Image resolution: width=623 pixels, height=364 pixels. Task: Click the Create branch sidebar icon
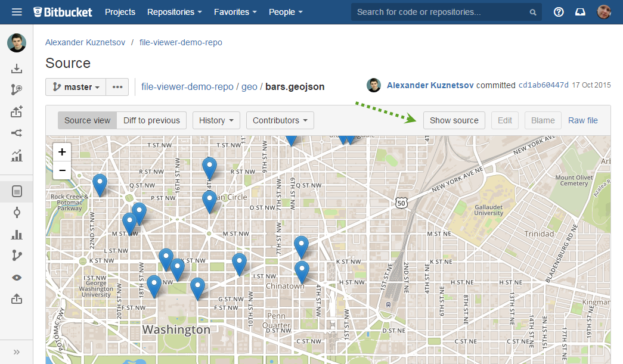click(17, 90)
